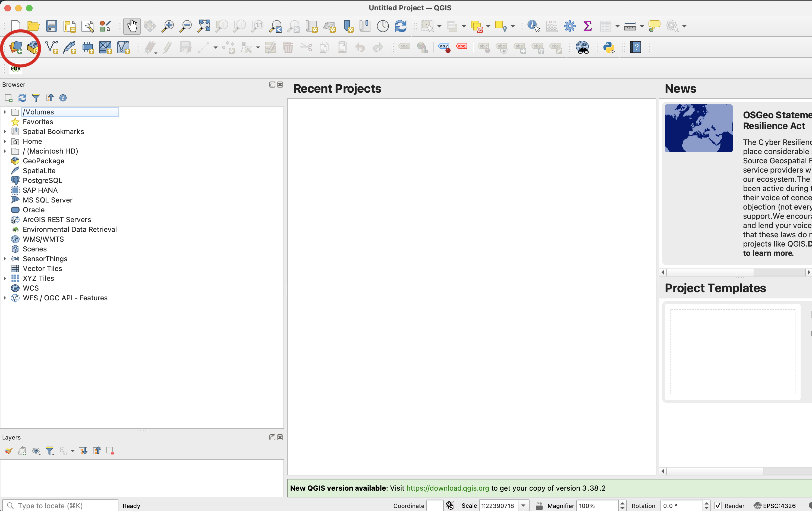
Task: Click the Rotation value field
Action: pyautogui.click(x=682, y=506)
